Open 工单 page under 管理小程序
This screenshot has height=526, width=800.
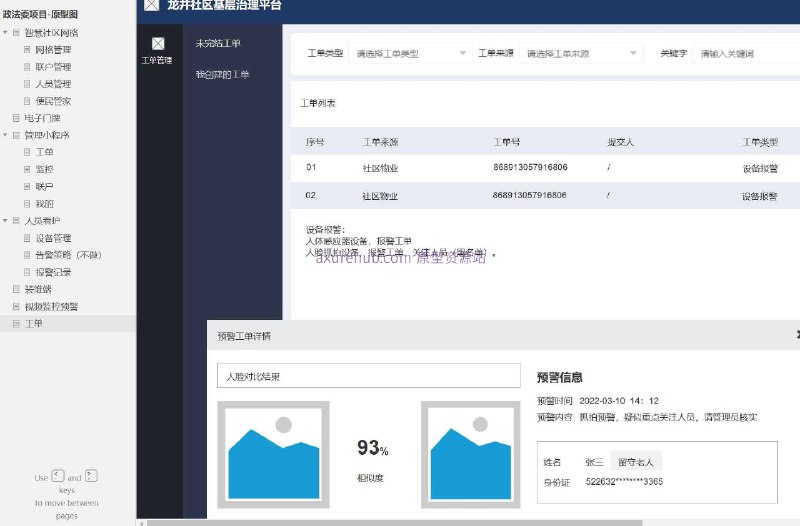tap(44, 152)
